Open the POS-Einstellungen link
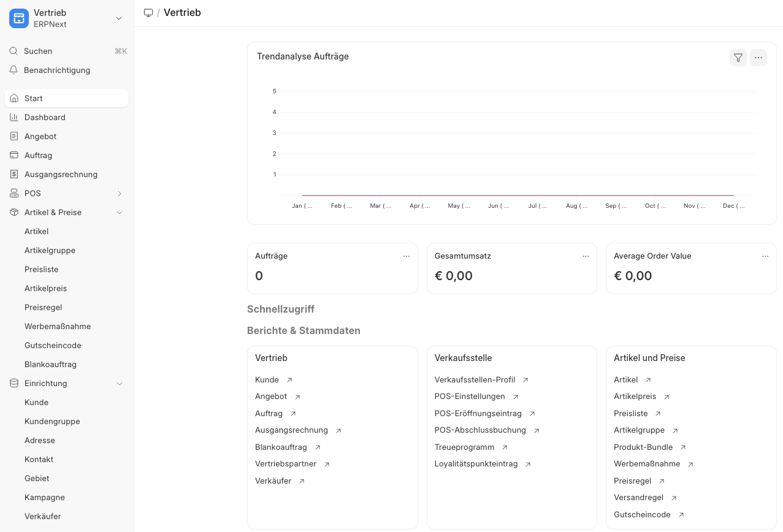Viewport: 783px width, 532px height. pos(470,397)
